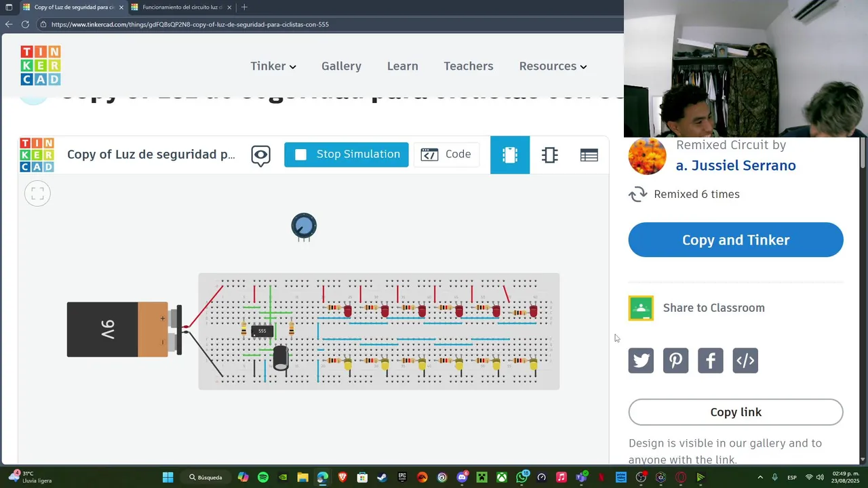868x488 pixels.
Task: Click the Copy link button
Action: [736, 412]
